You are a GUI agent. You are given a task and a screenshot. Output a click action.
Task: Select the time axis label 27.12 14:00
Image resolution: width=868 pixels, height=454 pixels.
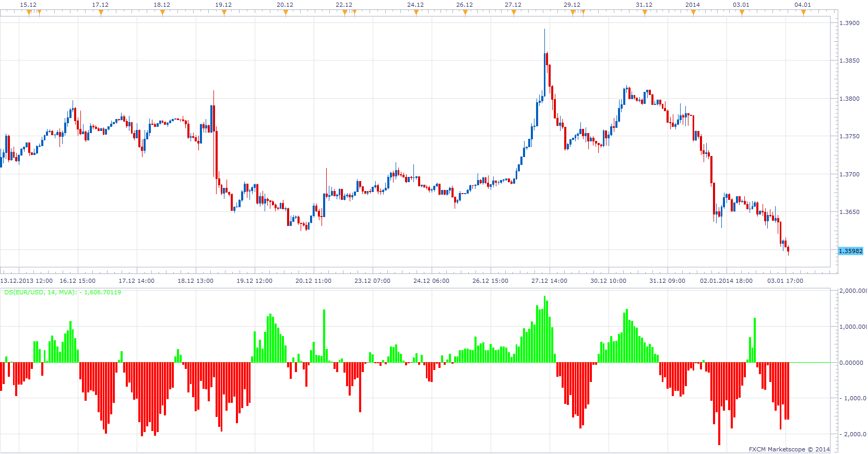(x=549, y=281)
